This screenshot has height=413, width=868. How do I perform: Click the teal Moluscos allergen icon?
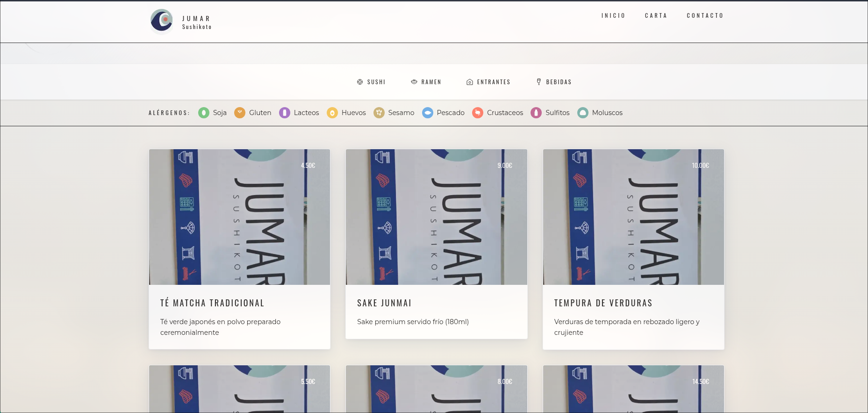tap(583, 113)
